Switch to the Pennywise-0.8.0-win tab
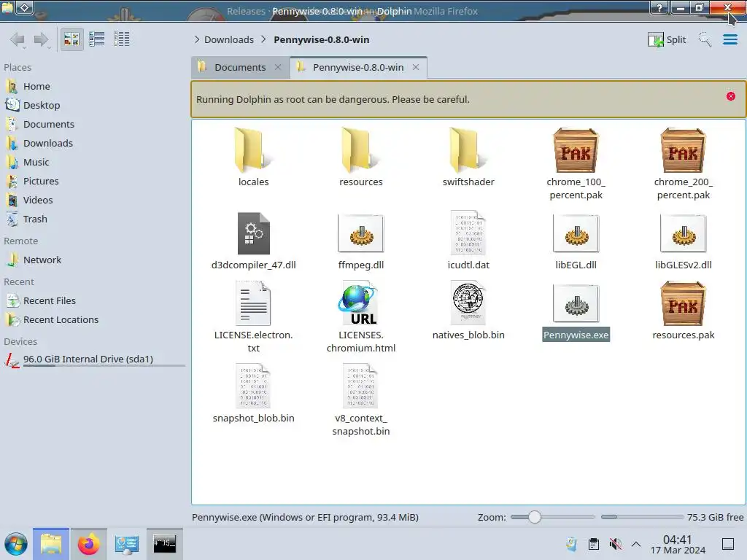The width and height of the screenshot is (747, 560). 357,67
